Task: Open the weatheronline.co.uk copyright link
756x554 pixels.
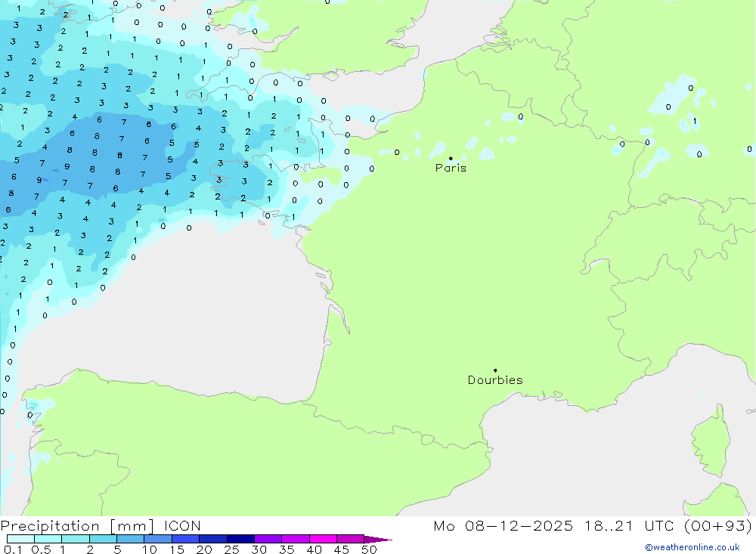Action: coord(692,547)
